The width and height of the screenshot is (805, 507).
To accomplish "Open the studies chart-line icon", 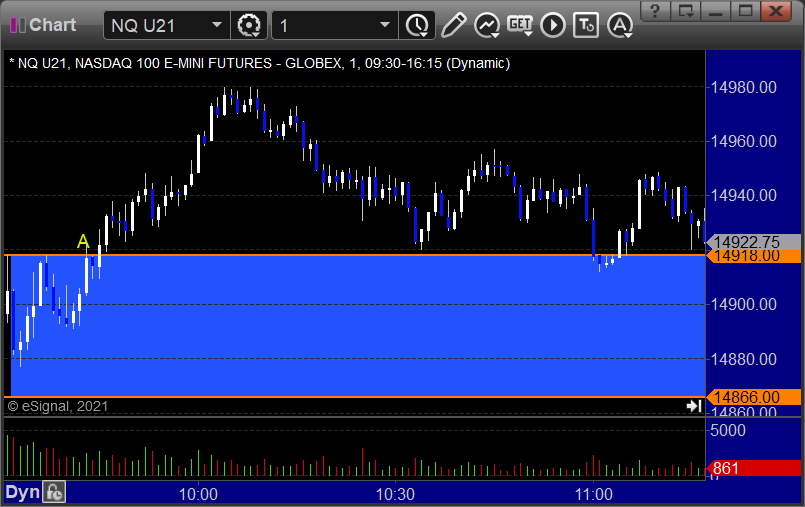I will click(487, 25).
